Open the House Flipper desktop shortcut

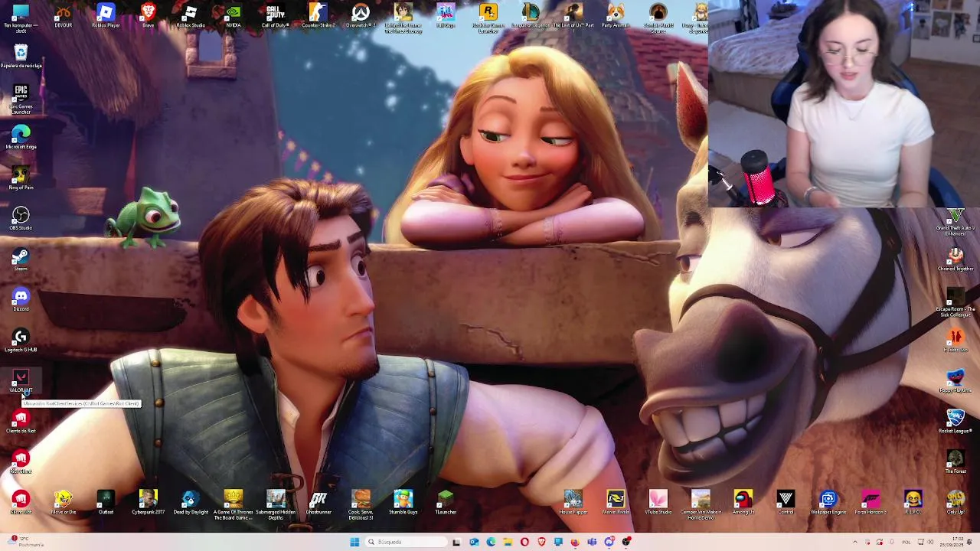[x=573, y=503]
